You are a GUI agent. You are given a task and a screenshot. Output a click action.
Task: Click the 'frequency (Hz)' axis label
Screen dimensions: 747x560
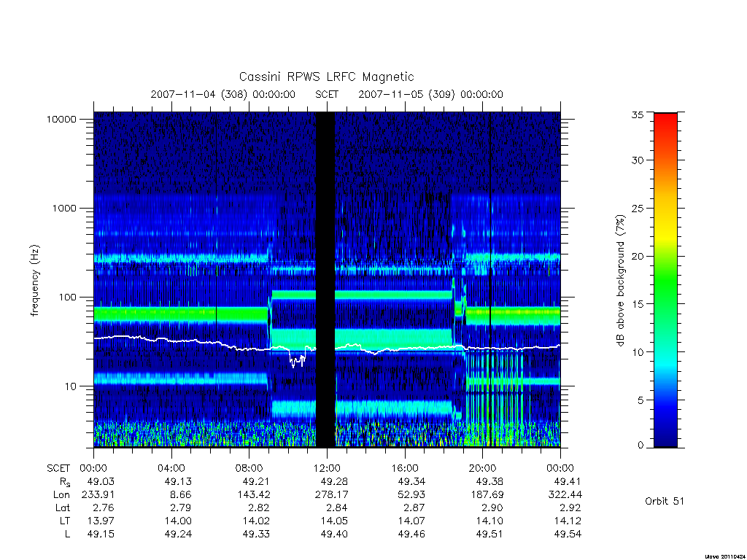(34, 281)
